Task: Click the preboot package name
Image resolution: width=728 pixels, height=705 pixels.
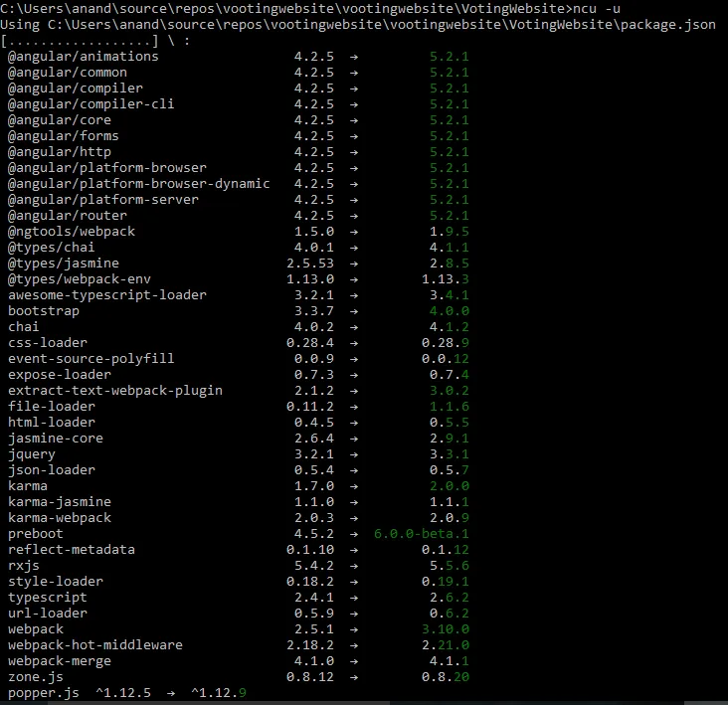Action: pyautogui.click(x=35, y=534)
